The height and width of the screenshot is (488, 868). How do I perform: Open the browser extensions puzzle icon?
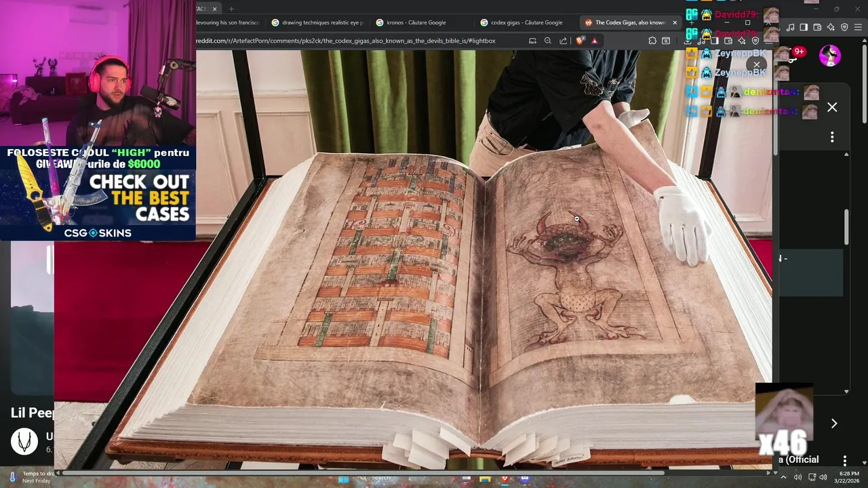tap(652, 41)
